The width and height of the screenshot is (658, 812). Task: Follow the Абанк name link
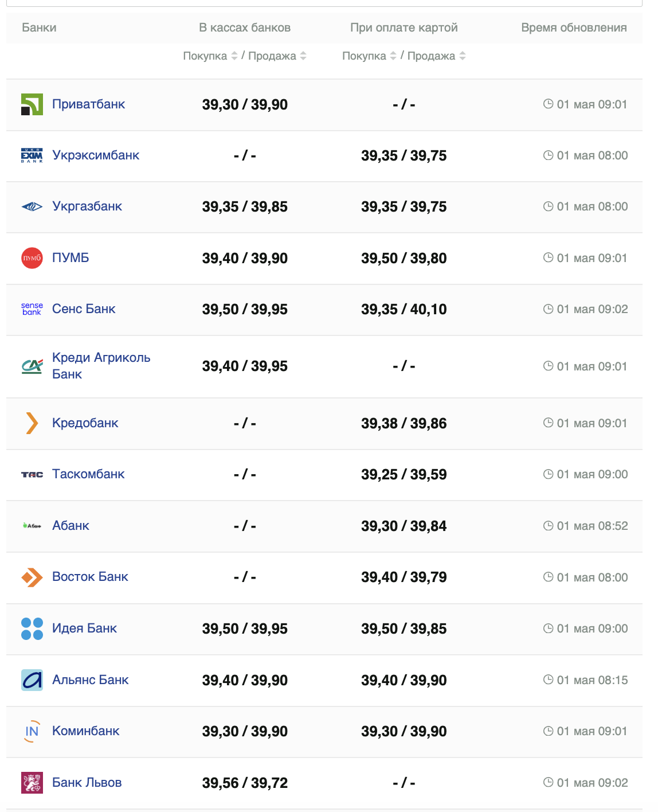pyautogui.click(x=70, y=526)
